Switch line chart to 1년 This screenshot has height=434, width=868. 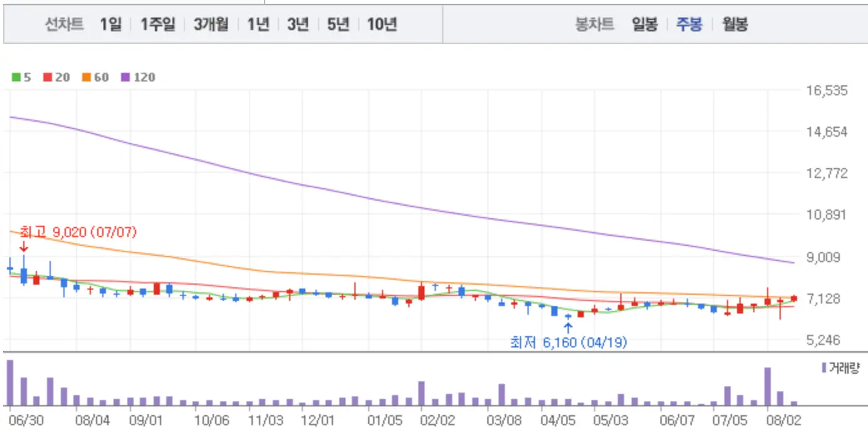258,25
